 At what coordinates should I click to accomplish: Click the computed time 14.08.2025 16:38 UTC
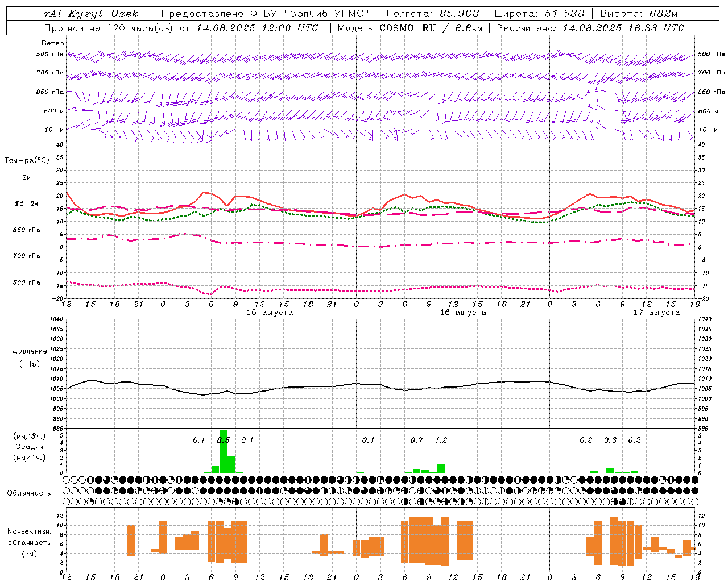click(x=623, y=28)
